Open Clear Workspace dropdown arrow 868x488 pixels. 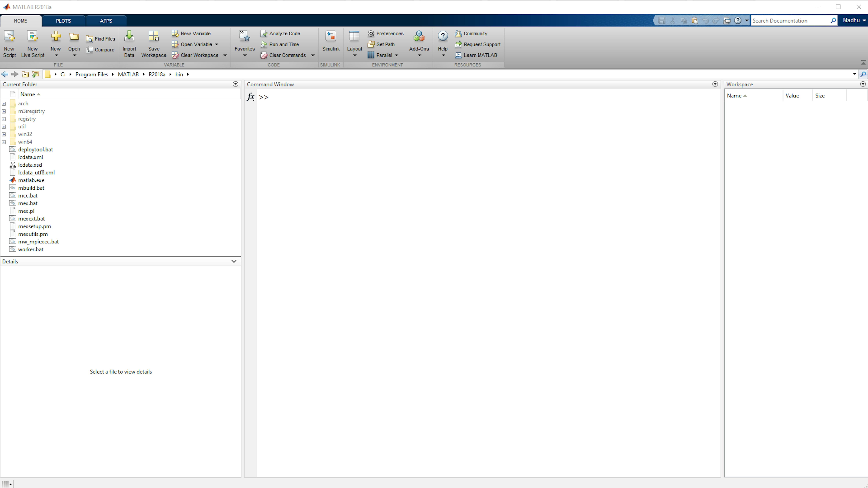click(x=225, y=55)
